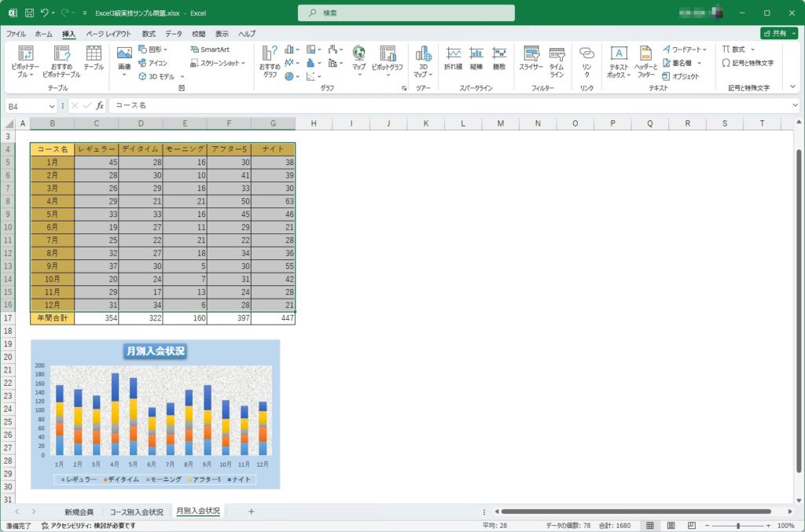
Task: Open おすすめグラフ recommended charts
Action: pos(270,58)
